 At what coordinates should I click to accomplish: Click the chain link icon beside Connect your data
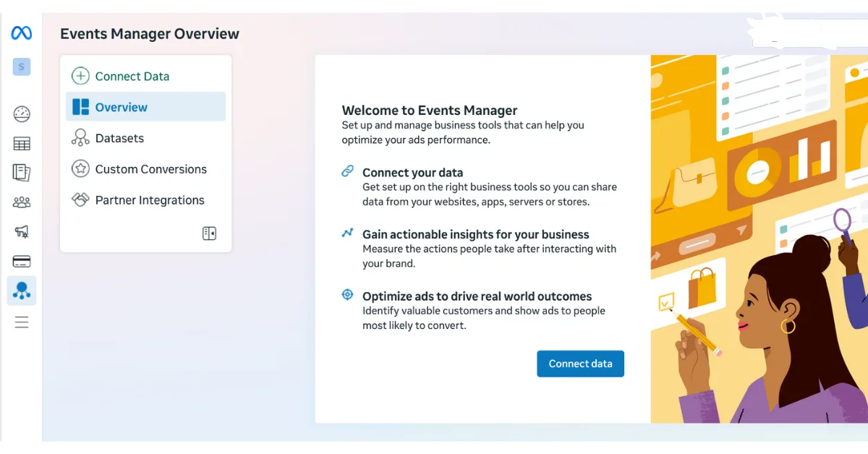point(347,172)
